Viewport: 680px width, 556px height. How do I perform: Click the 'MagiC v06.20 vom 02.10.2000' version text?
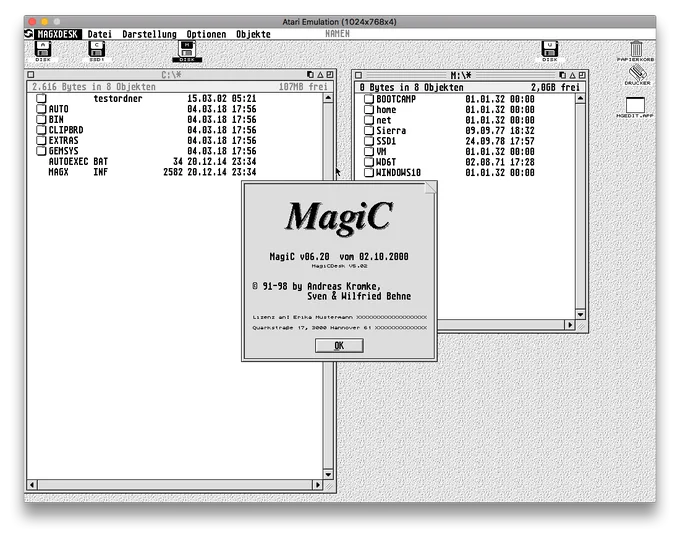(339, 257)
